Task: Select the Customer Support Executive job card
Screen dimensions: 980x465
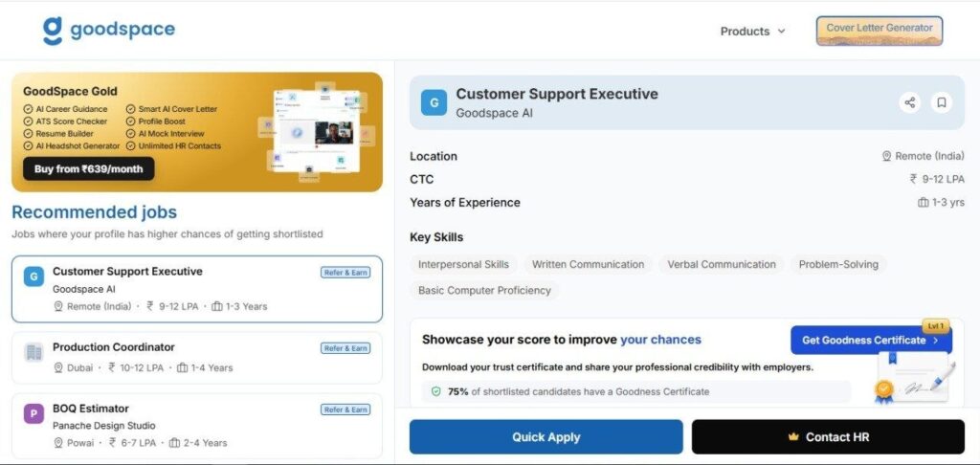Action: (197, 289)
